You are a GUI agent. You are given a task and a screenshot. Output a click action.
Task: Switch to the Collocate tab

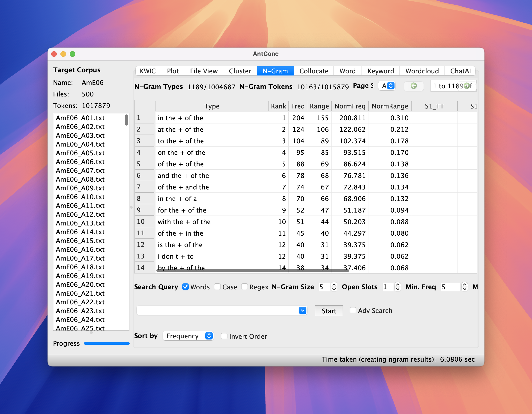314,71
